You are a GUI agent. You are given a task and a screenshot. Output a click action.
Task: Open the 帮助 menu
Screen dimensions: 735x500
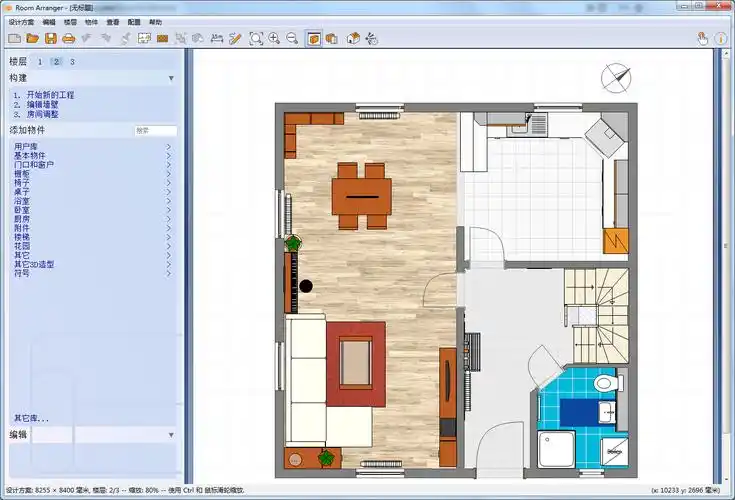tap(155, 21)
